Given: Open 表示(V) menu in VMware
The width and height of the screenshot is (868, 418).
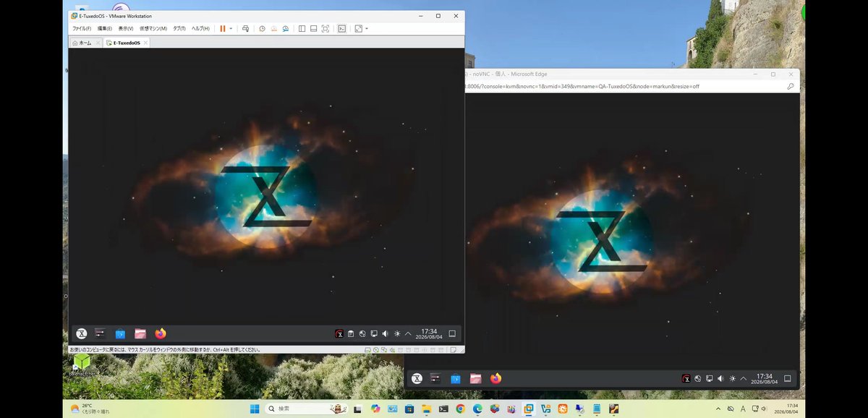Looking at the screenshot, I should 125,28.
